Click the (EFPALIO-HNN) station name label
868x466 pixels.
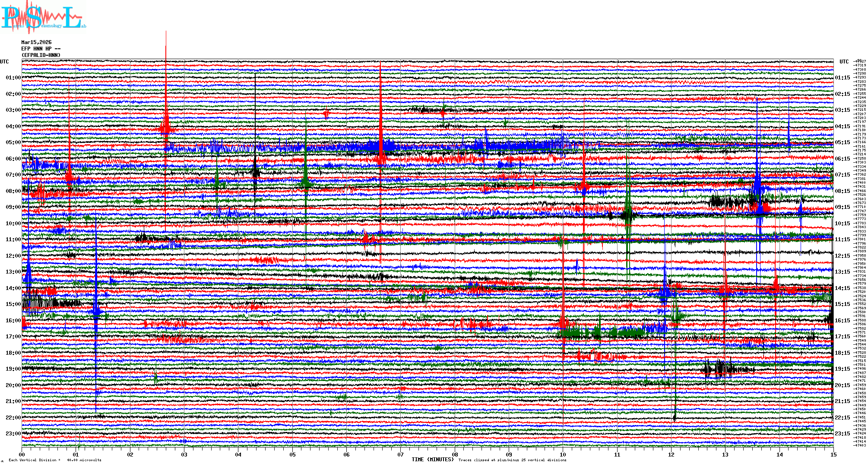pos(41,55)
